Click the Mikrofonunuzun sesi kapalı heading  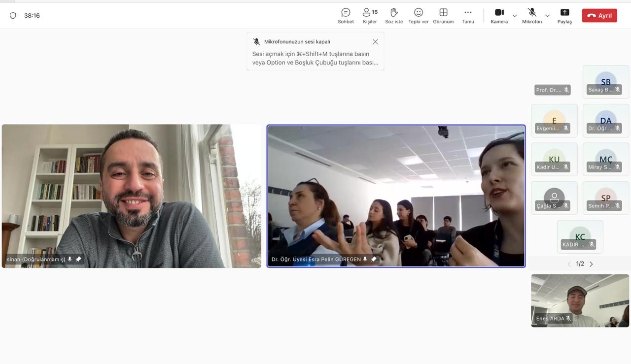(x=297, y=42)
